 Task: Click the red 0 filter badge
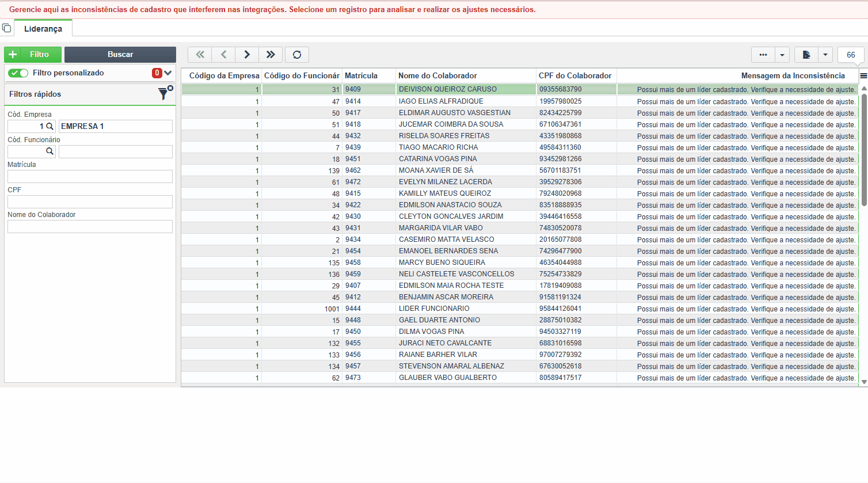[157, 73]
